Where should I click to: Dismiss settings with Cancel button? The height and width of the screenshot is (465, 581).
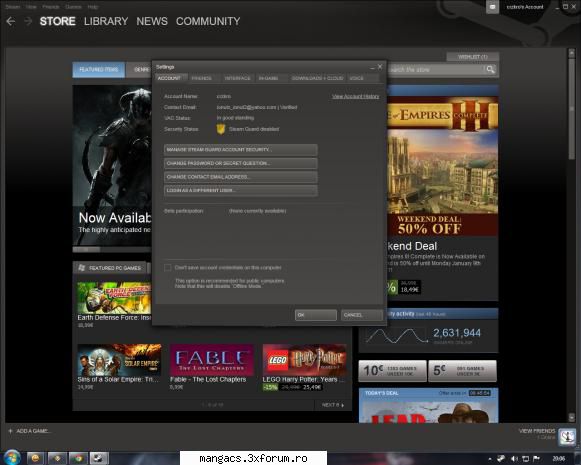tap(362, 315)
